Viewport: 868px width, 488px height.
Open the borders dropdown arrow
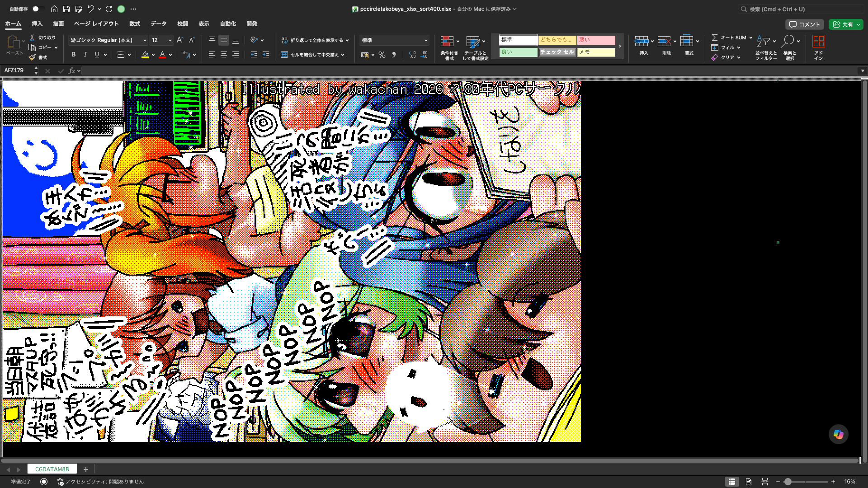tap(129, 55)
